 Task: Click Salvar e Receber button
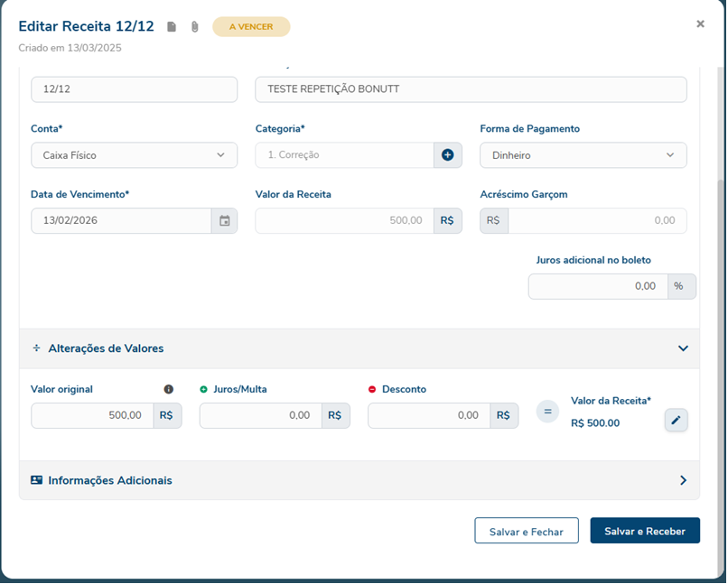click(x=645, y=532)
